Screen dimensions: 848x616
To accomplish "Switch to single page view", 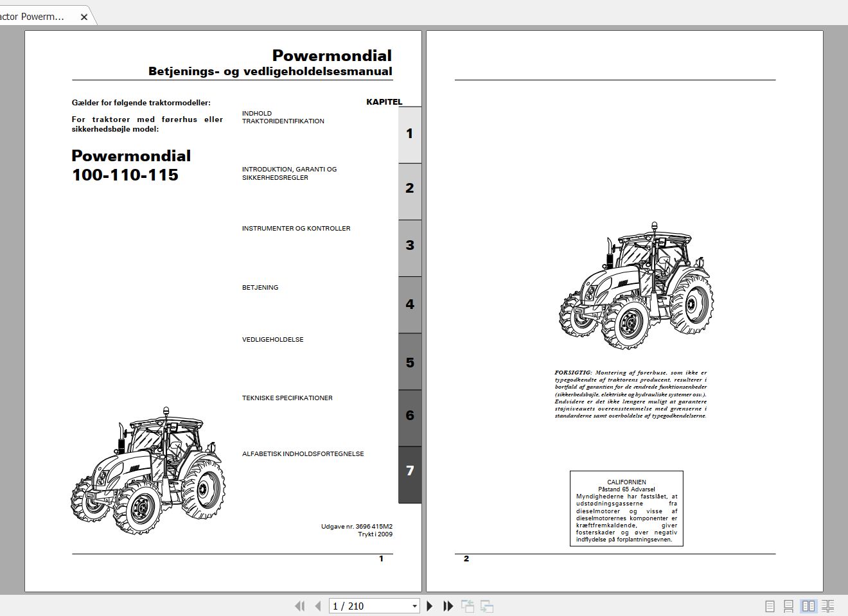I will coord(770,606).
